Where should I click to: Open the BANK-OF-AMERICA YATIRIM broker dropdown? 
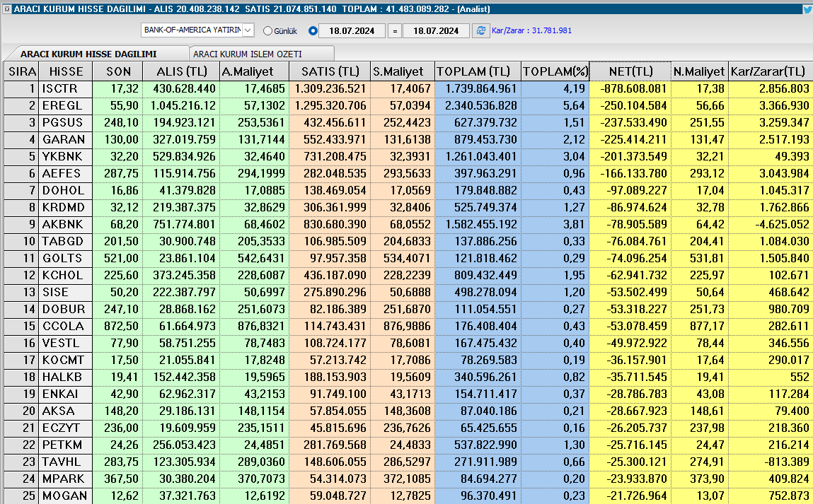point(248,30)
